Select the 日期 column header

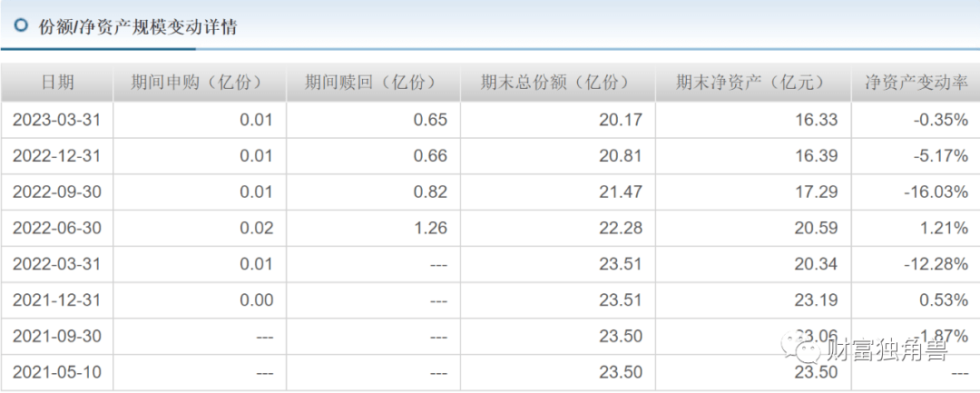point(57,83)
